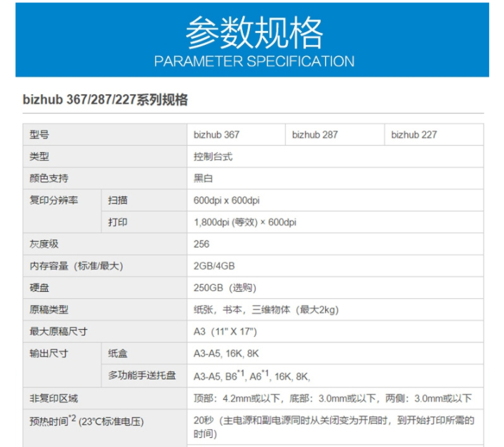Viewport: 504px width, 447px height.
Task: Click the 型号 row label
Action: 40,135
